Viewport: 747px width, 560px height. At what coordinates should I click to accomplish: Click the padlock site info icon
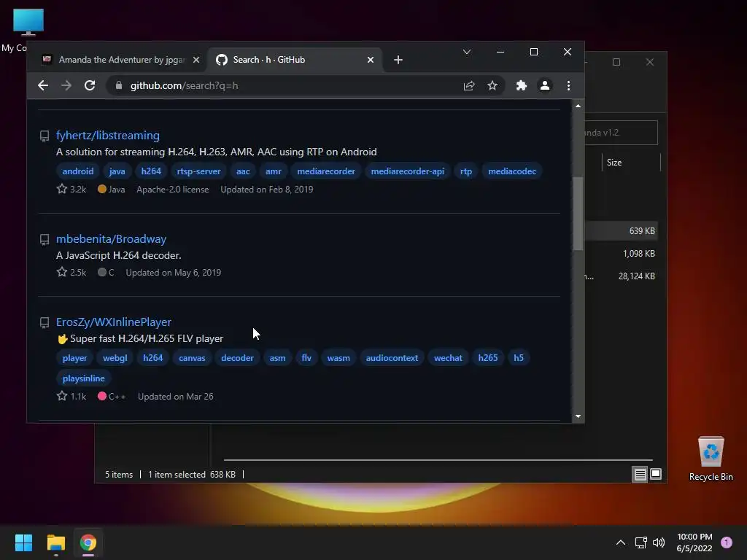pyautogui.click(x=119, y=86)
